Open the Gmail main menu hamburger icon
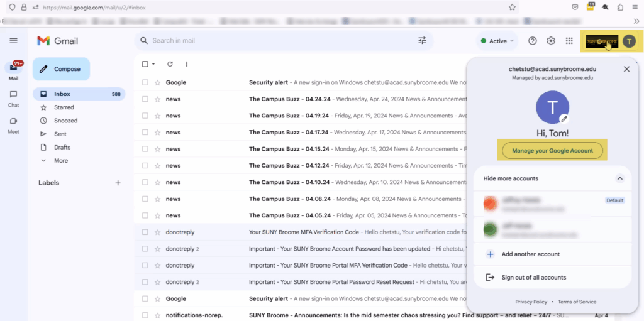Image resolution: width=644 pixels, height=321 pixels. 14,41
